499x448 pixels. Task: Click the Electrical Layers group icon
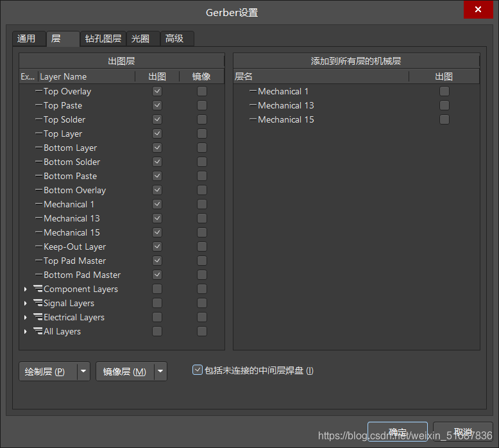[38, 317]
